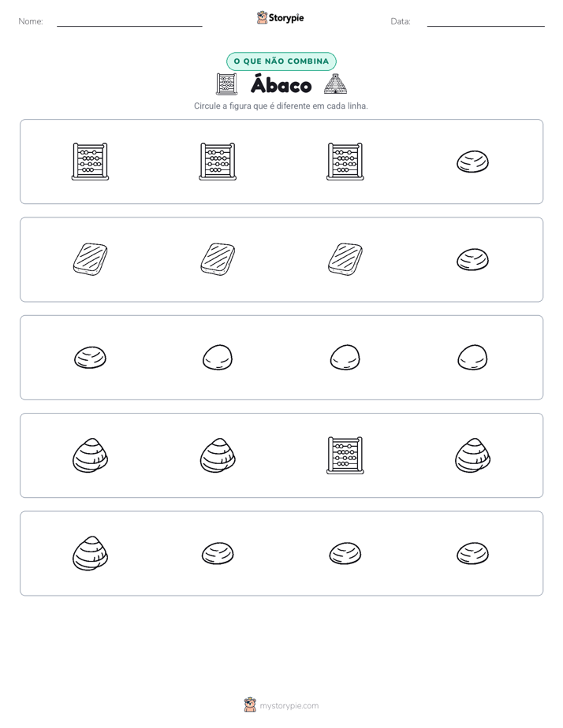Click the Ábaco title heading

281,85
